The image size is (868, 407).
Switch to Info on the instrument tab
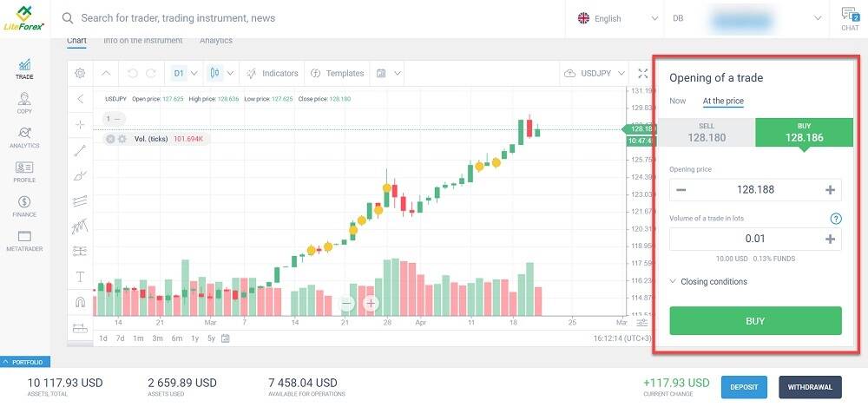143,41
